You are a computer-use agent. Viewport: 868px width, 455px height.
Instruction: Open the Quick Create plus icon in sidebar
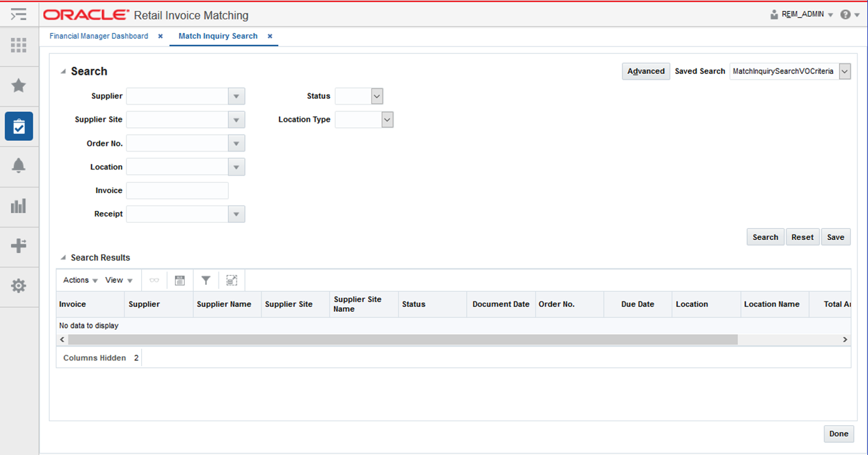(19, 246)
